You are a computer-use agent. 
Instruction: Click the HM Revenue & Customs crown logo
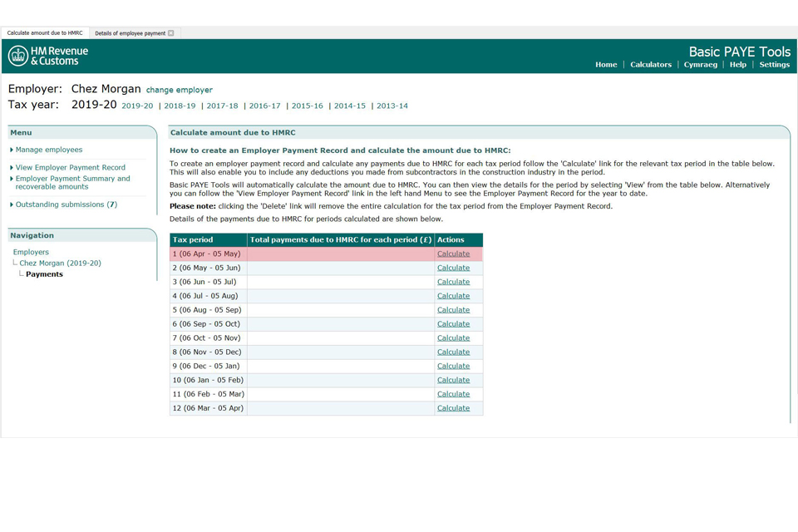coord(18,56)
